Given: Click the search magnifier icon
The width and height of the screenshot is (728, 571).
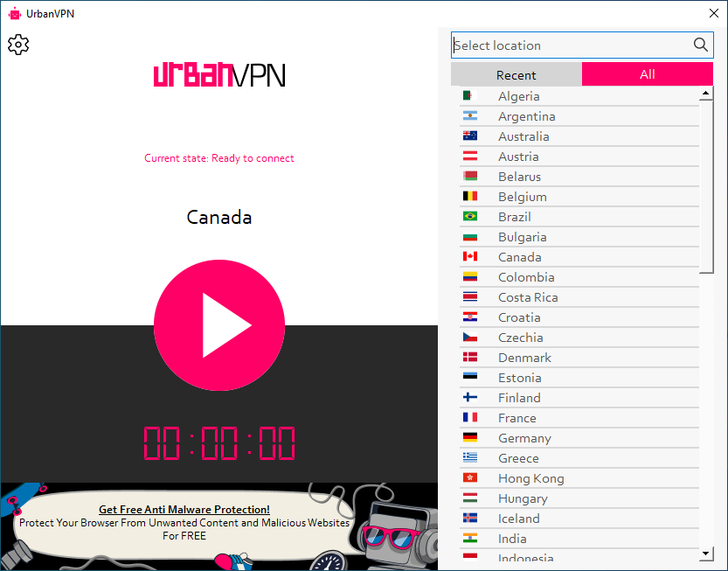Looking at the screenshot, I should [700, 45].
